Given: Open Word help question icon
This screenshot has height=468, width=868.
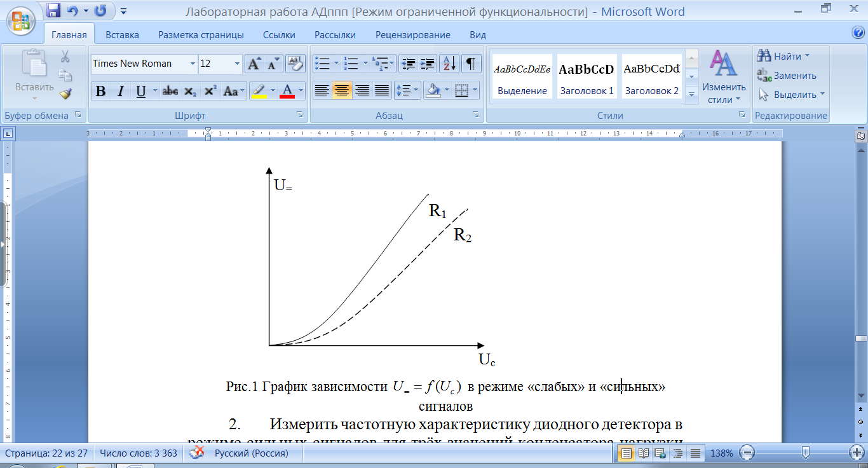Looking at the screenshot, I should [x=857, y=32].
